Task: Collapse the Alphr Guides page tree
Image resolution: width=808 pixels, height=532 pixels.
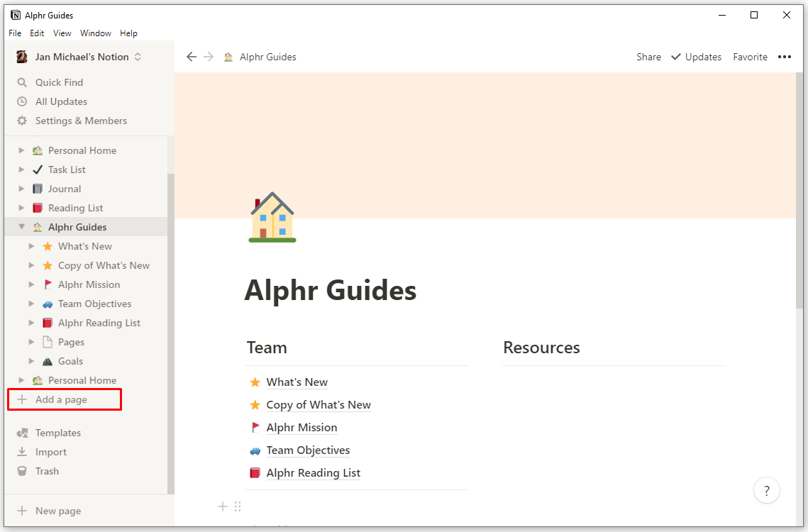Action: tap(21, 227)
